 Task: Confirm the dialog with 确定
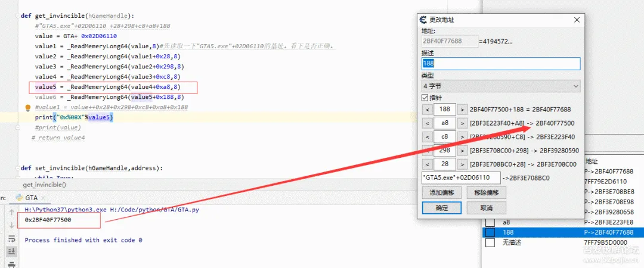coord(441,208)
